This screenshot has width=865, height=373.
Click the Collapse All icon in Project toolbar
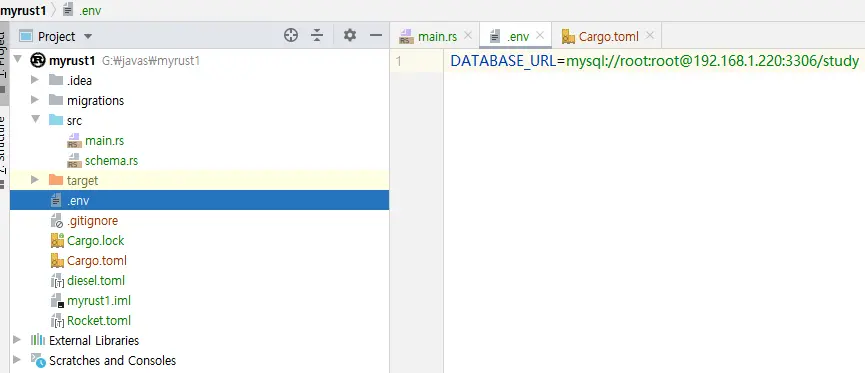(x=317, y=36)
